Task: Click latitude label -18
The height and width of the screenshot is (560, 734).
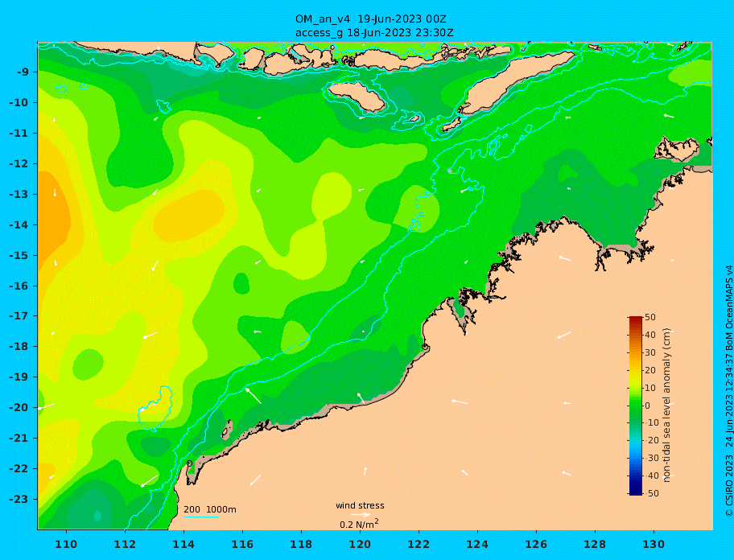Action: point(19,347)
